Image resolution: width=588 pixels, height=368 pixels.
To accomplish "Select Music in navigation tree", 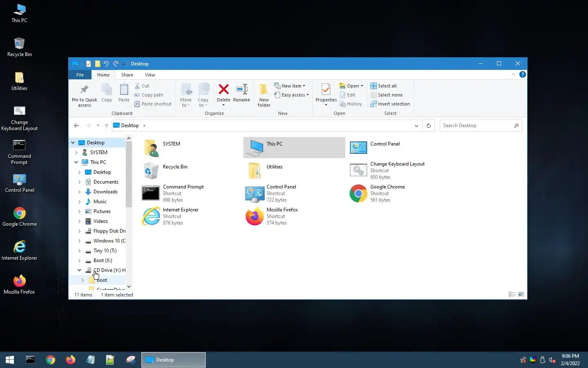I will tap(100, 202).
